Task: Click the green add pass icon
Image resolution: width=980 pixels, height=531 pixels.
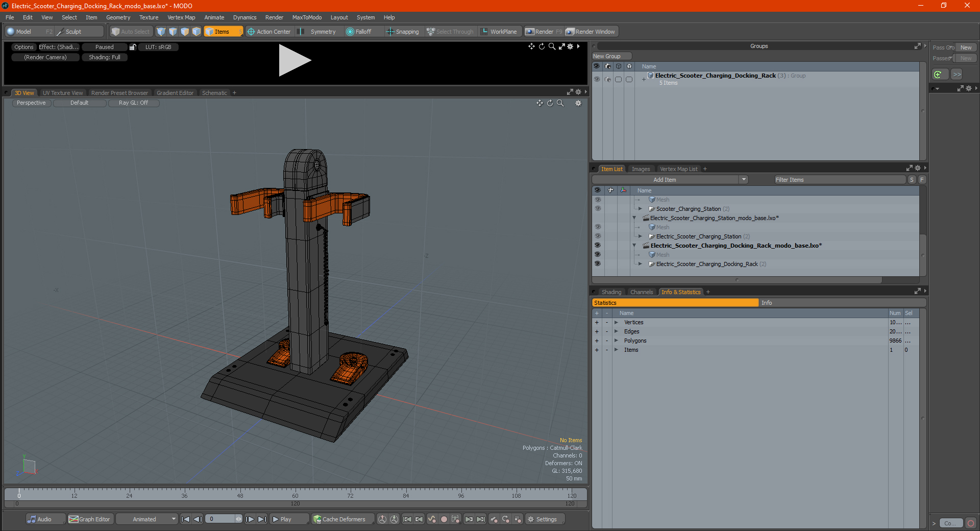Action: (x=938, y=75)
